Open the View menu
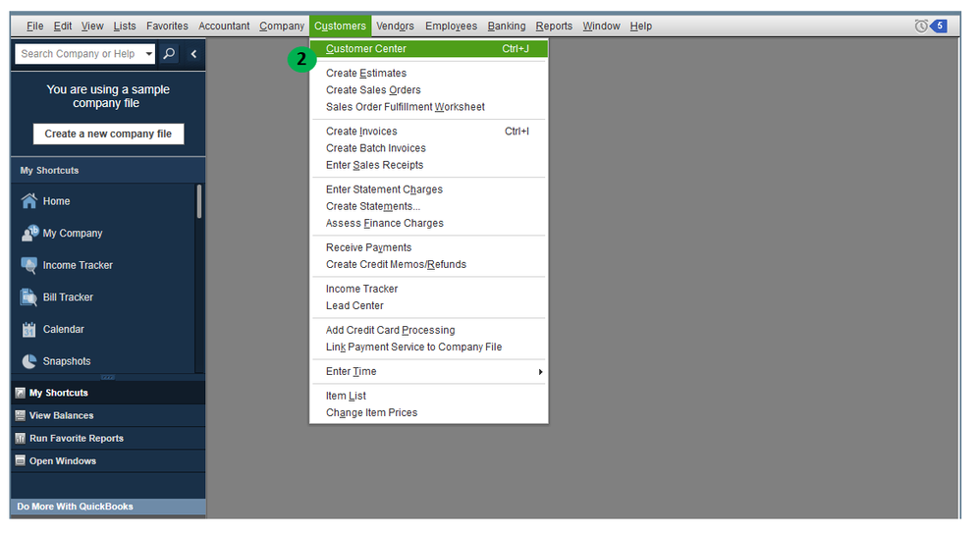Image resolution: width=980 pixels, height=535 pixels. [92, 26]
